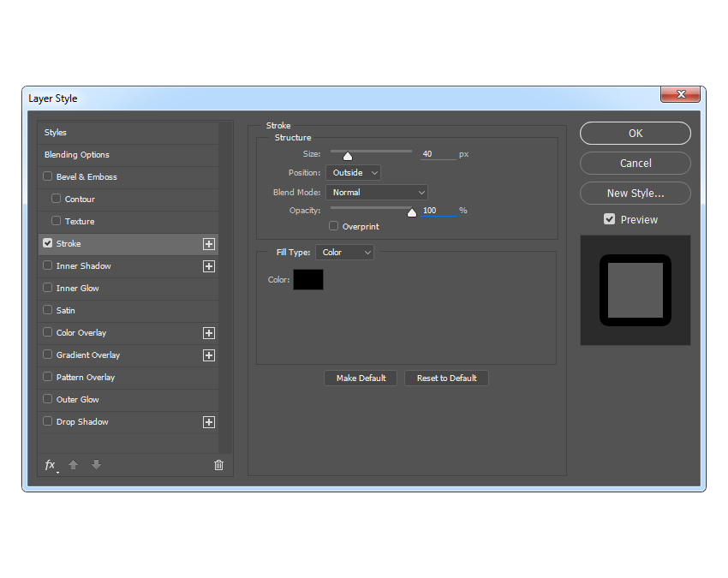The height and width of the screenshot is (578, 728).
Task: Select the Outer Glow effect row
Action: tap(78, 400)
